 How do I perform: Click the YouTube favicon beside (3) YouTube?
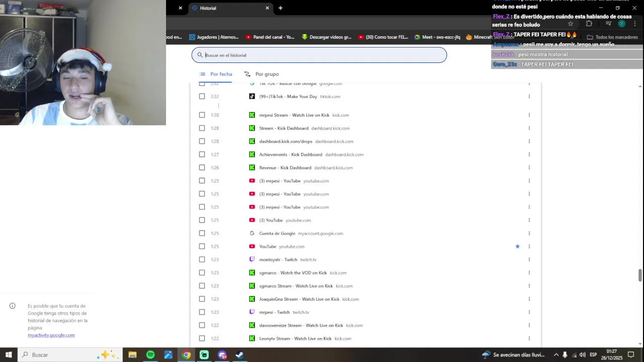[x=252, y=220]
